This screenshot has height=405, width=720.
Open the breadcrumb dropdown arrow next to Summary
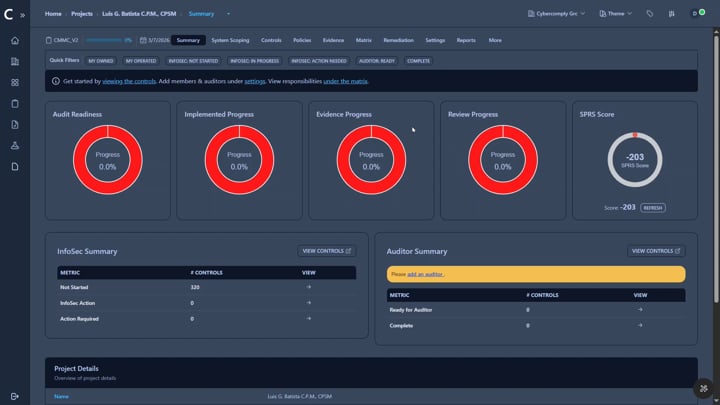click(228, 14)
